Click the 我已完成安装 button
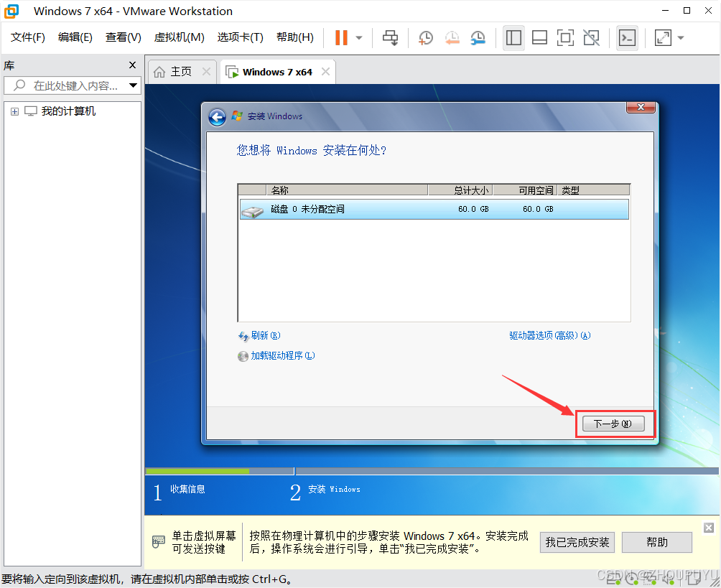Viewport: 721px width, 588px height. pos(577,543)
